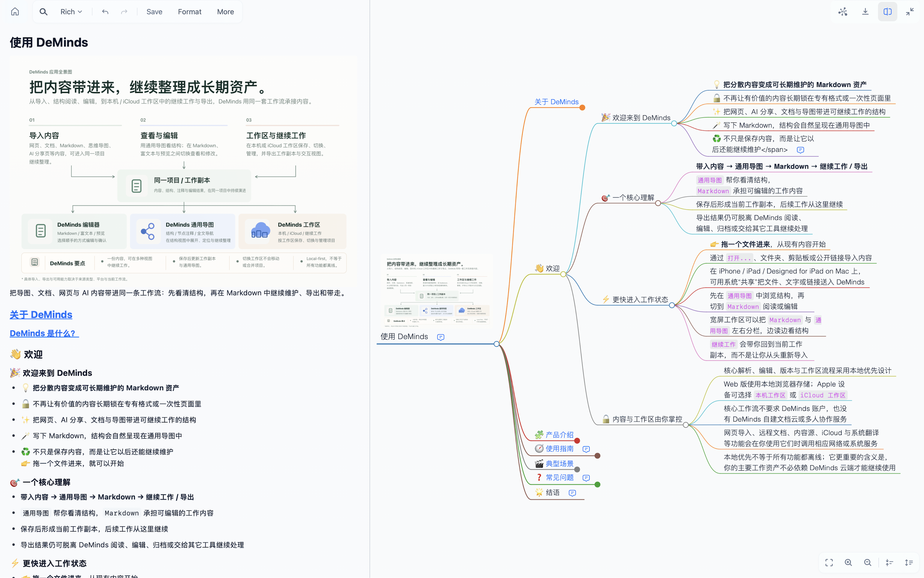Redo the last undone edit

coord(124,12)
